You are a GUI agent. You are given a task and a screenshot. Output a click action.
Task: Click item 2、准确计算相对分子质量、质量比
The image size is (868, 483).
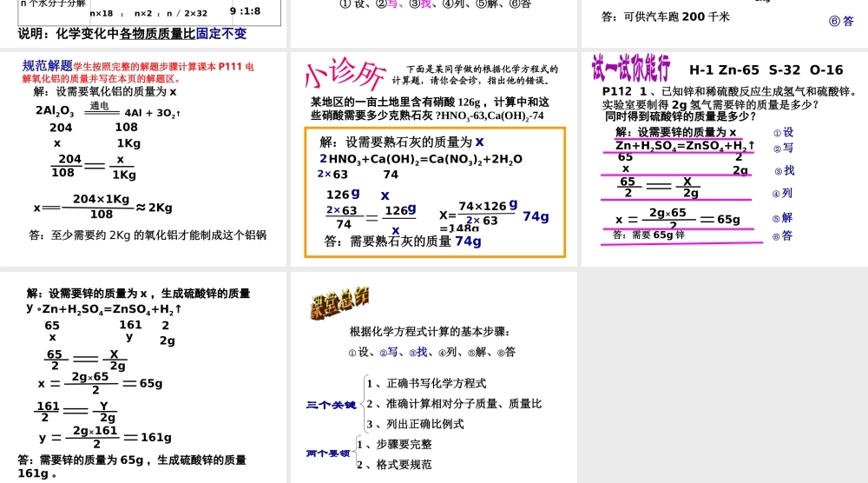tap(454, 404)
